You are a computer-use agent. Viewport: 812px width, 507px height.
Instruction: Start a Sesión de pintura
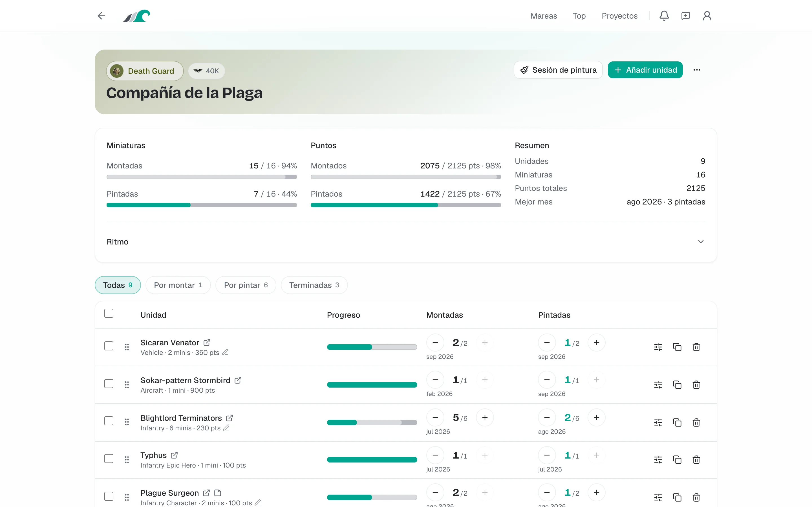click(558, 70)
